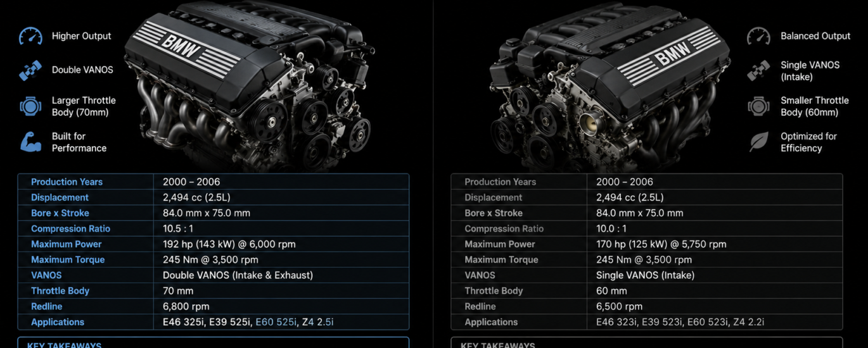Image resolution: width=868 pixels, height=348 pixels.
Task: Click the "70 mm" value in the Throttle Body row
Action: (178, 291)
